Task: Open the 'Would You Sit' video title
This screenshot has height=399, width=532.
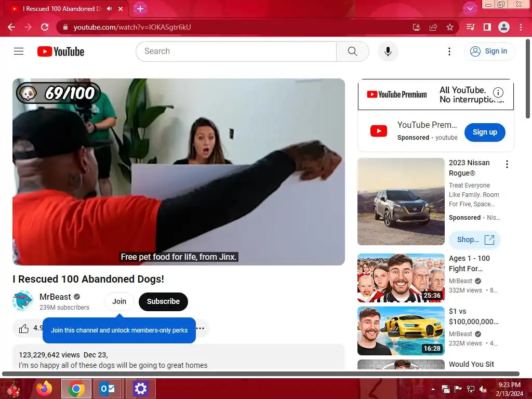Action: click(471, 364)
